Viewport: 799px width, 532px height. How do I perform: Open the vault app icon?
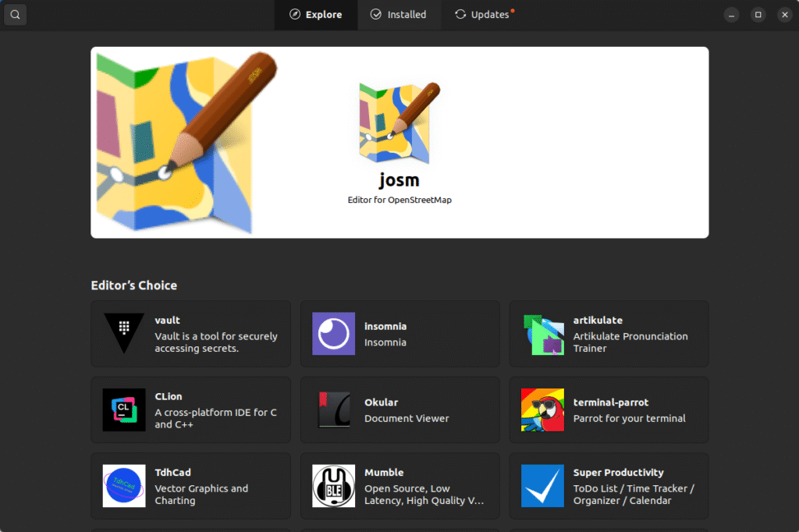click(124, 334)
